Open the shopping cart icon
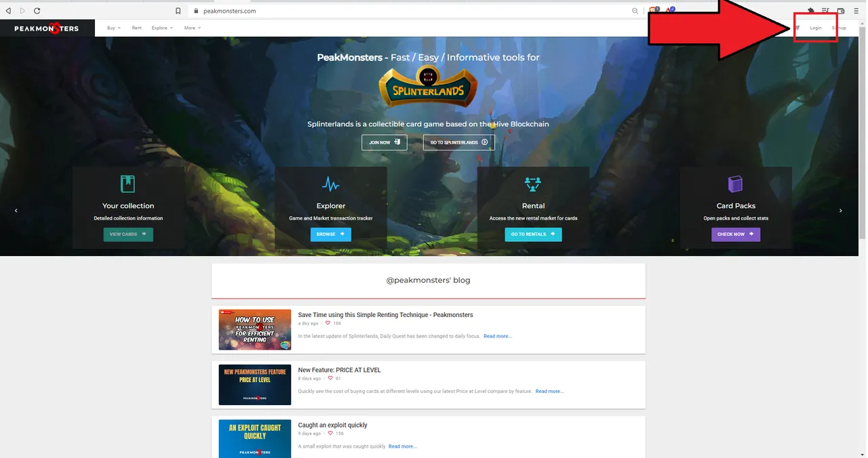This screenshot has width=868, height=458. click(797, 28)
